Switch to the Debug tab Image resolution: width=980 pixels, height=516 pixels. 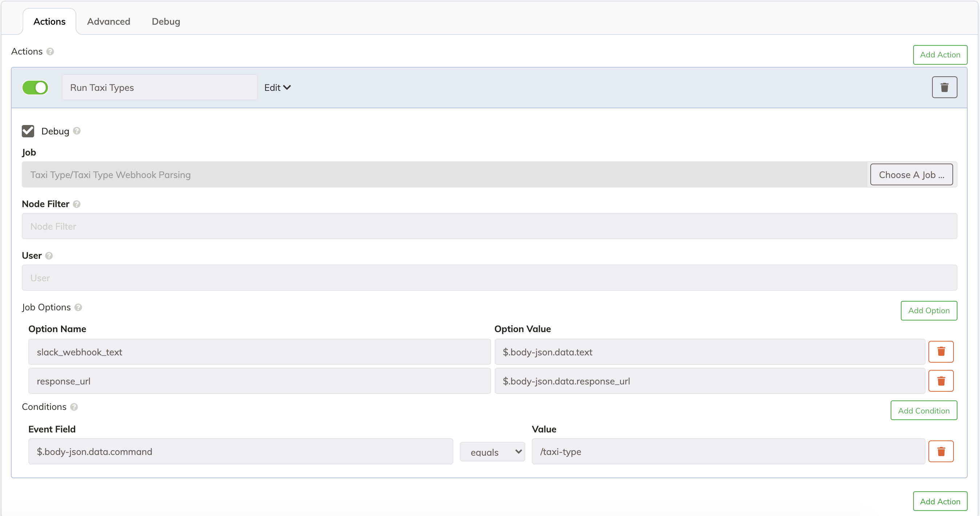(x=166, y=21)
